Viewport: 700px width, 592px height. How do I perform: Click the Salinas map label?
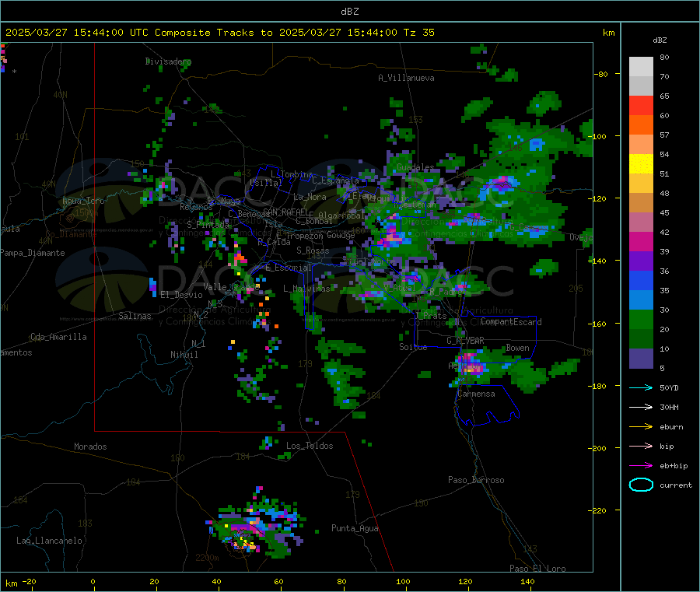coord(135,316)
